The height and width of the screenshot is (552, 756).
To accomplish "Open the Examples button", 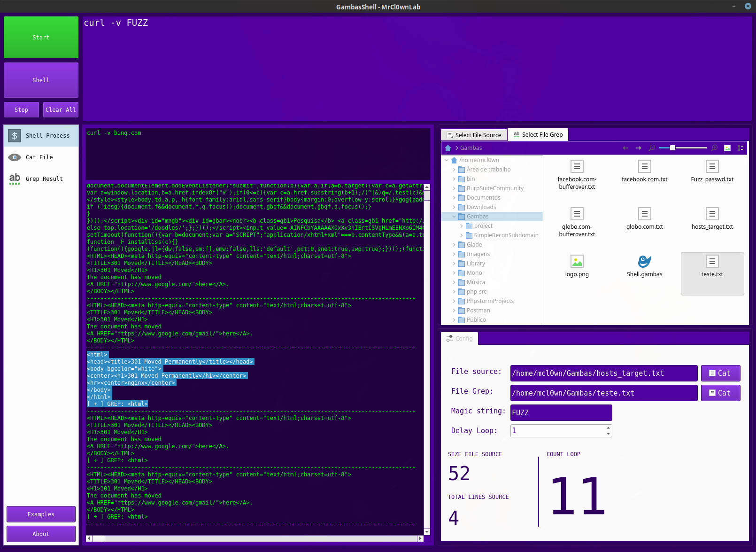I will click(41, 514).
